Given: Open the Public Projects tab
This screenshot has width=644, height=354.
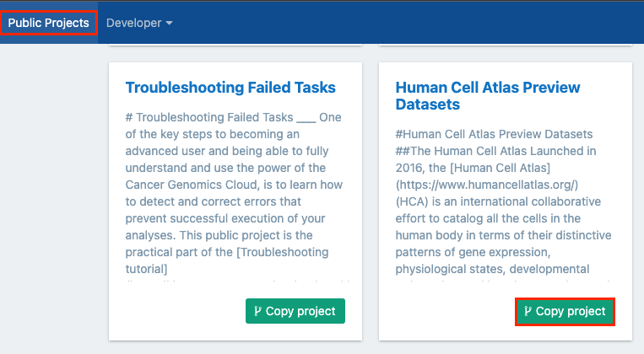Looking at the screenshot, I should [48, 23].
